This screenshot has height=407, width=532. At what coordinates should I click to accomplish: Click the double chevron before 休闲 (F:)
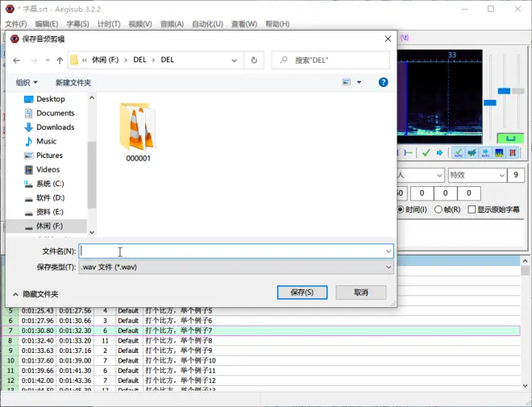pos(85,60)
